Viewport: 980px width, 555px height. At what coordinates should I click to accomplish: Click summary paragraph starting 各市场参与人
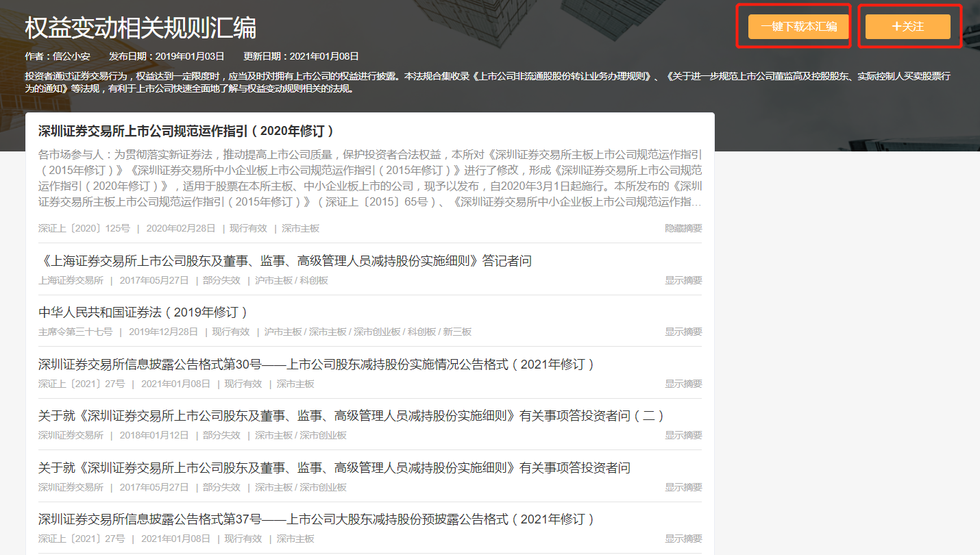coord(370,178)
